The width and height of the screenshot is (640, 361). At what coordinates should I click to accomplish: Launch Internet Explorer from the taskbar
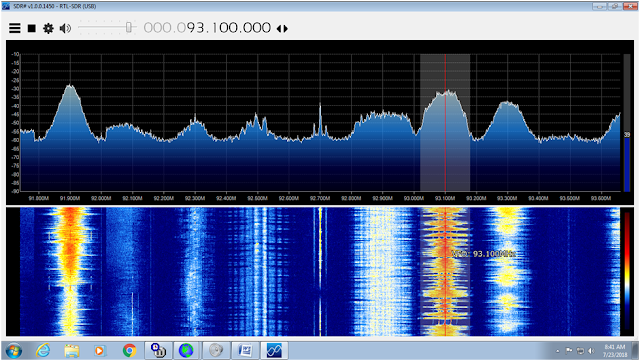pyautogui.click(x=42, y=351)
